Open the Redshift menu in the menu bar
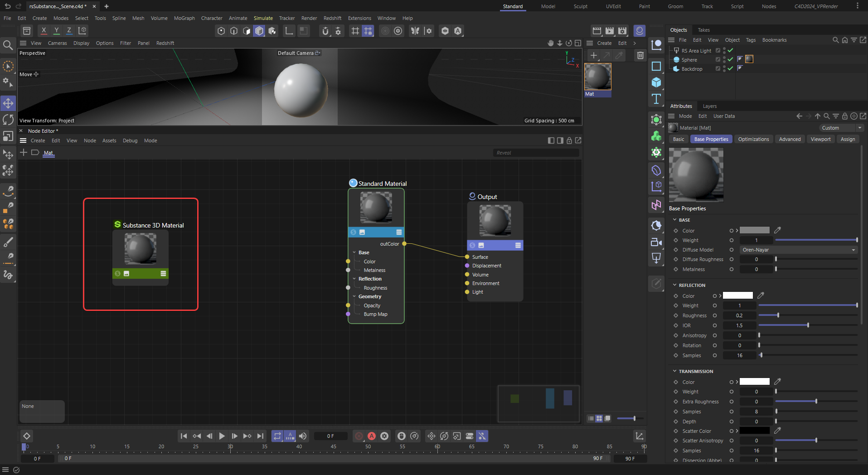This screenshot has width=868, height=475. point(332,18)
